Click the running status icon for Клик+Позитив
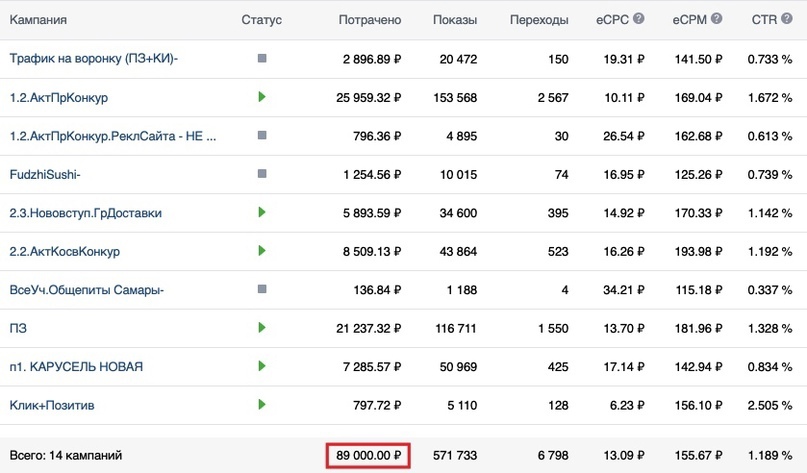Screen dimensions: 807x473 [x=262, y=405]
